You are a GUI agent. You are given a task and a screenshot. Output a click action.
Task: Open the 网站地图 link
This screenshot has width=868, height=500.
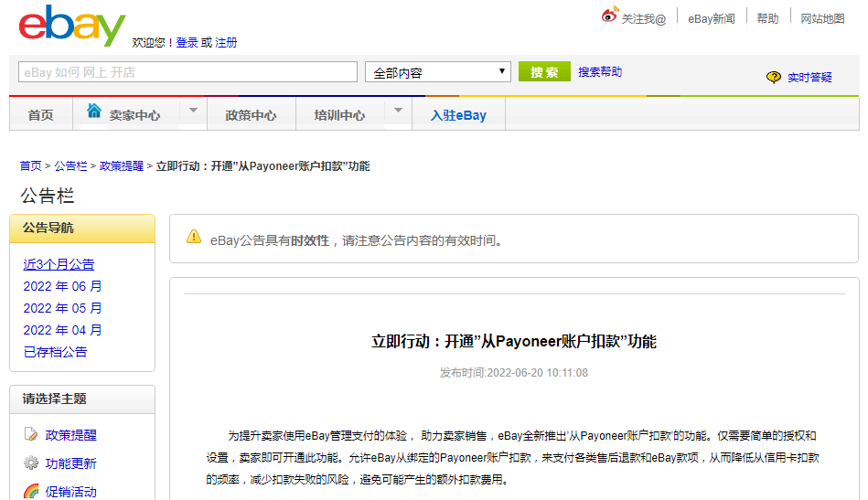click(x=822, y=19)
